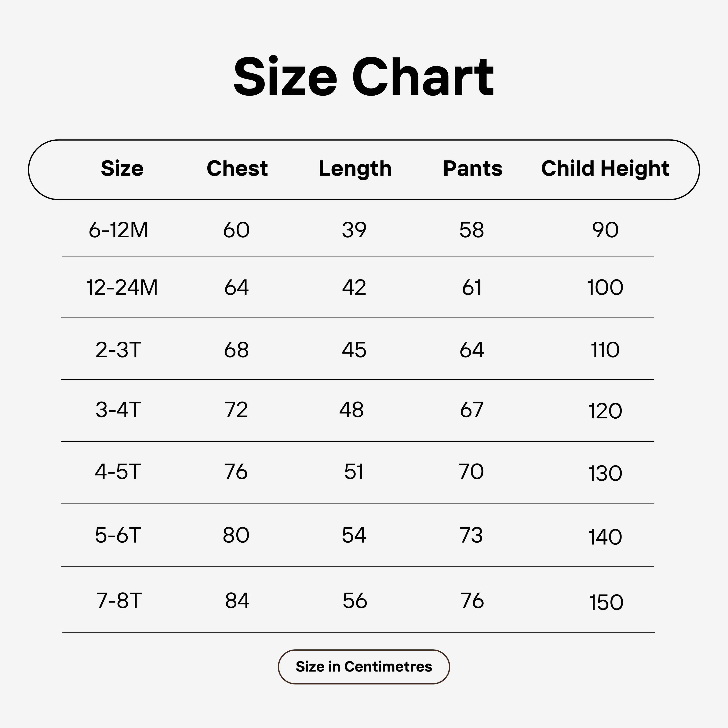Click chest value 60 for 6-12M

click(236, 230)
